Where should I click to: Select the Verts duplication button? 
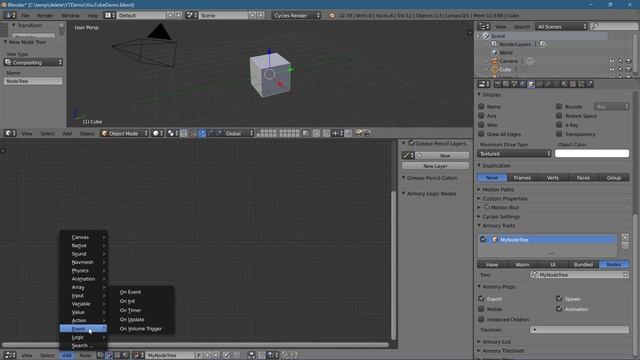point(553,178)
